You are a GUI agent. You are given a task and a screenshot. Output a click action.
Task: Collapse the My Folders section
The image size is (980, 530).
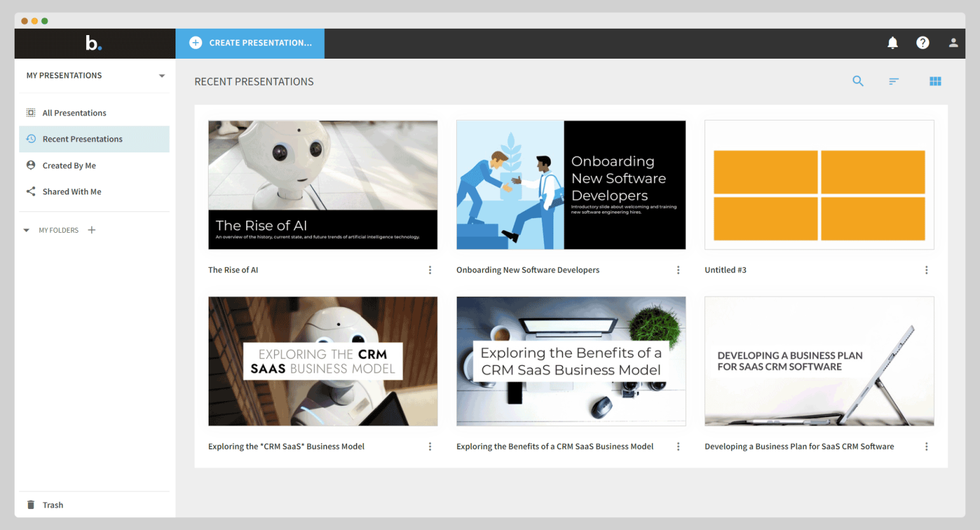pos(26,230)
